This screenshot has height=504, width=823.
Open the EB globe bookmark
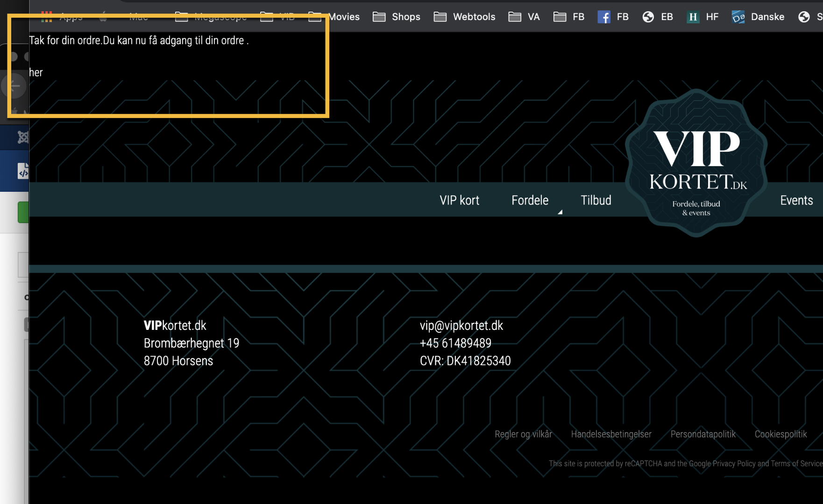pos(658,17)
